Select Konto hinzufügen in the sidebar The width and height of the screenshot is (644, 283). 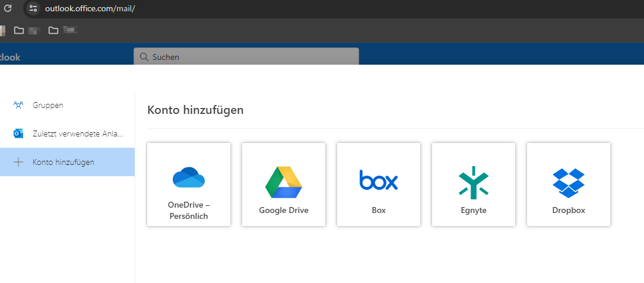point(67,162)
